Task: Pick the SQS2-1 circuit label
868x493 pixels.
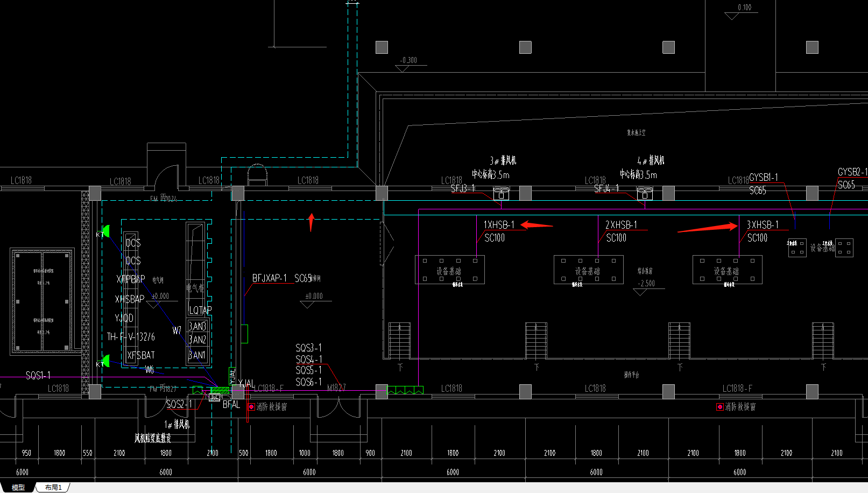Action: pyautogui.click(x=179, y=404)
